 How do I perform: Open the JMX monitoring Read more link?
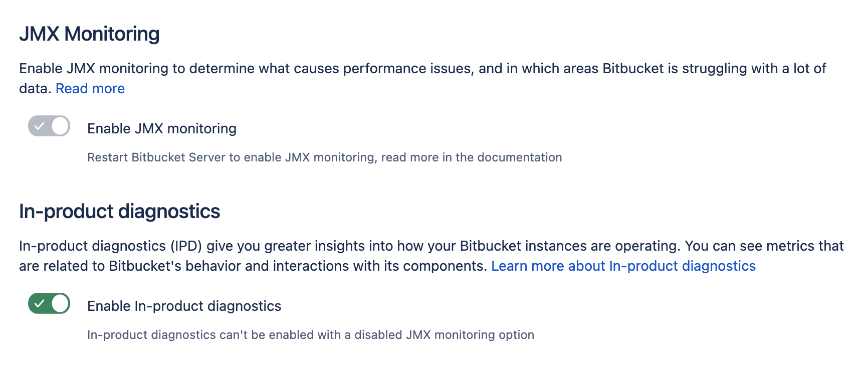[90, 89]
